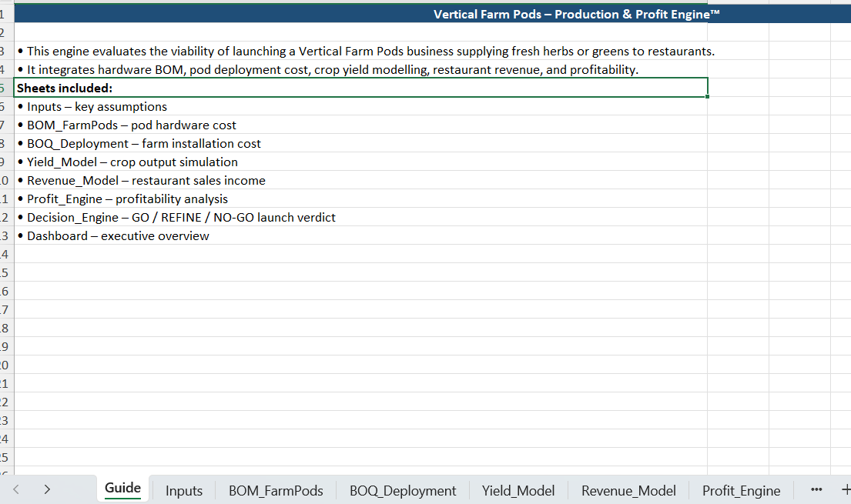This screenshot has width=851, height=504.
Task: Add a new sheet with plus icon
Action: [845, 489]
